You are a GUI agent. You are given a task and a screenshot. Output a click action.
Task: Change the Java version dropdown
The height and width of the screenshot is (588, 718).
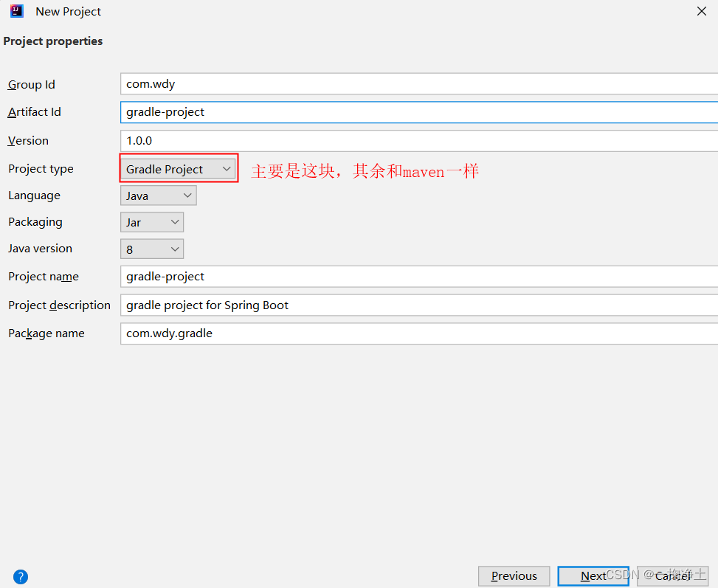(x=152, y=249)
